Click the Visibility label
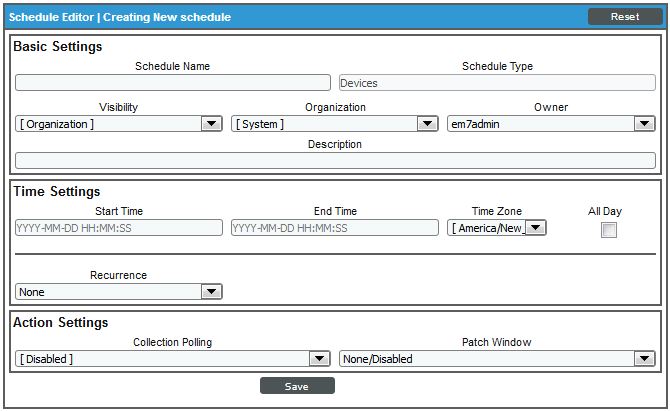The height and width of the screenshot is (411, 670). click(118, 107)
